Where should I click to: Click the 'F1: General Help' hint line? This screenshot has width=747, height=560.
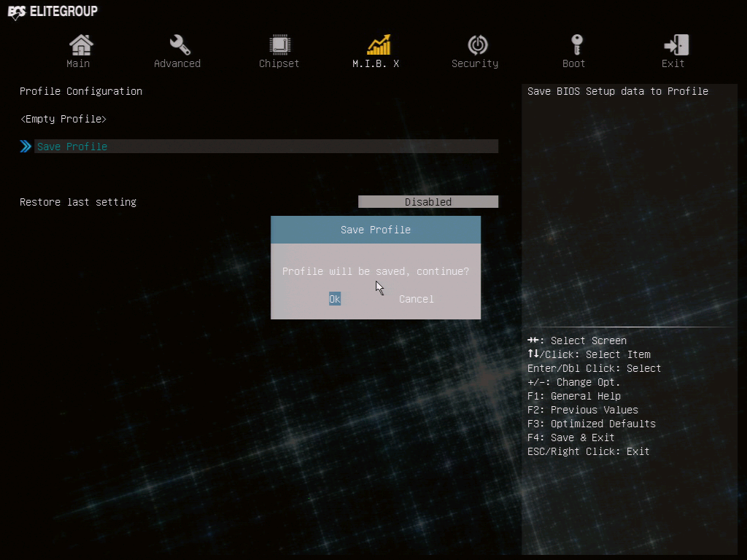pos(574,396)
